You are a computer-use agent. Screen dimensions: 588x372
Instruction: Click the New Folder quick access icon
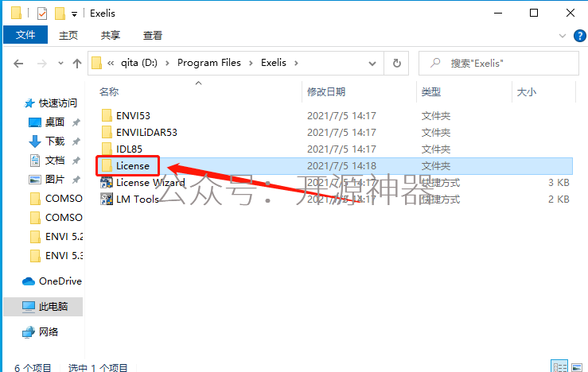pos(60,14)
